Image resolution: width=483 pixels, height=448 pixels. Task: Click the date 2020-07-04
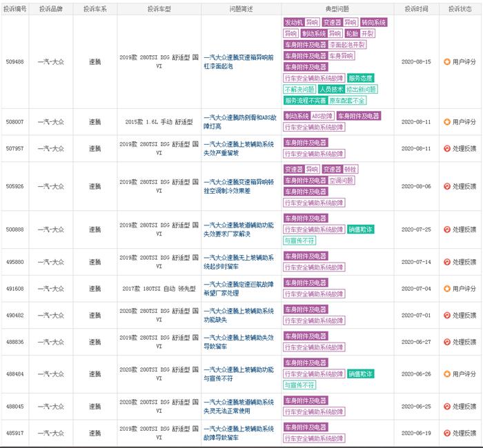coord(416,289)
